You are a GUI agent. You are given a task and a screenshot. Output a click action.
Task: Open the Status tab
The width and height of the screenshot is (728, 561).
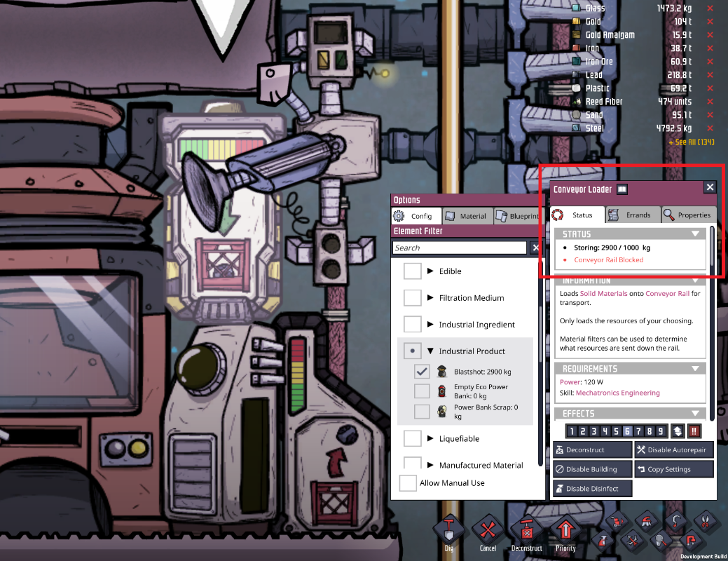(577, 215)
